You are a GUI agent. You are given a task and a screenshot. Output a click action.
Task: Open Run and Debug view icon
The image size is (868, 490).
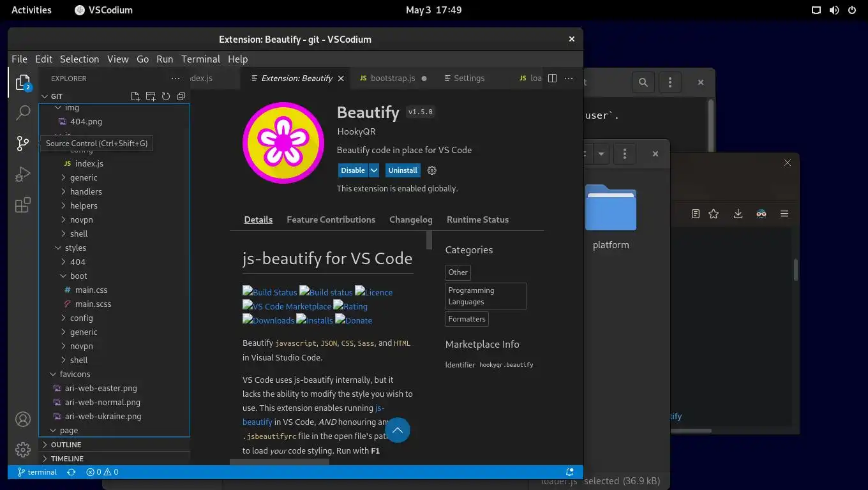[x=23, y=174]
